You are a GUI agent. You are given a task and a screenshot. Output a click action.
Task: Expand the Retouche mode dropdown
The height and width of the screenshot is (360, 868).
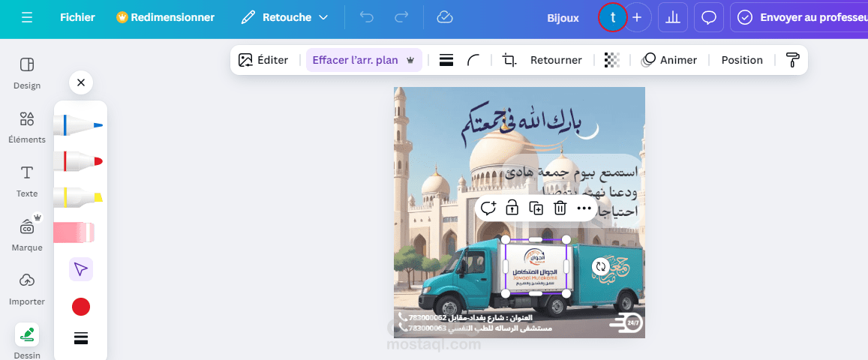click(285, 18)
